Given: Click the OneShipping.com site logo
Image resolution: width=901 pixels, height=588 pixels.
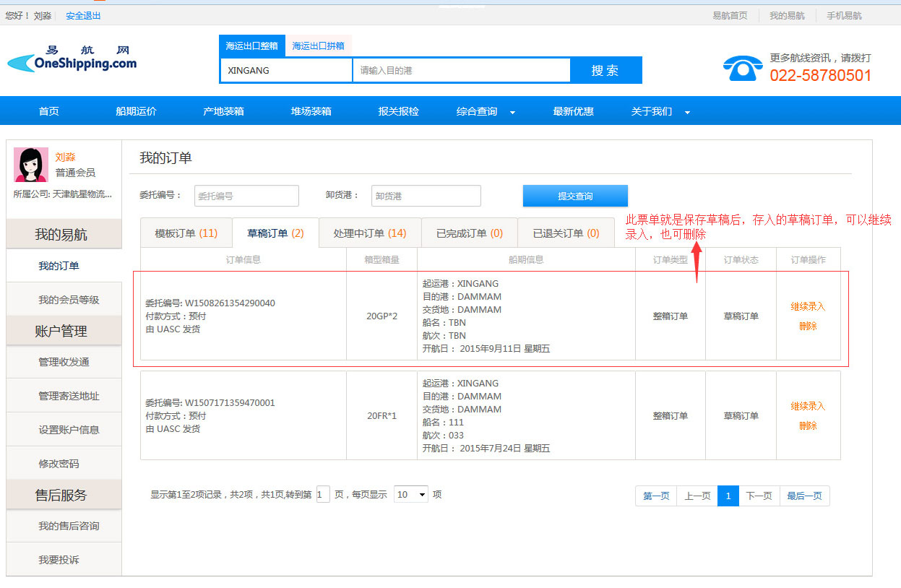Looking at the screenshot, I should click(x=72, y=59).
